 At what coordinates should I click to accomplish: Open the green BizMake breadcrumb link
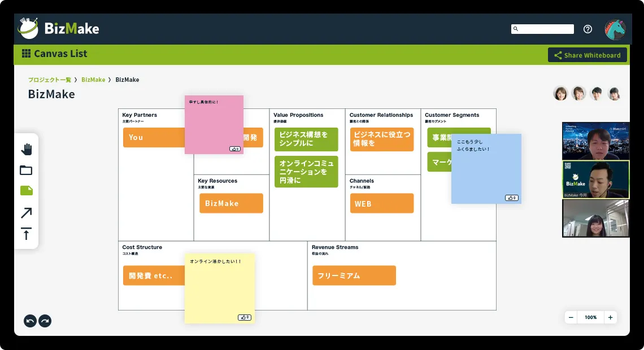click(93, 80)
